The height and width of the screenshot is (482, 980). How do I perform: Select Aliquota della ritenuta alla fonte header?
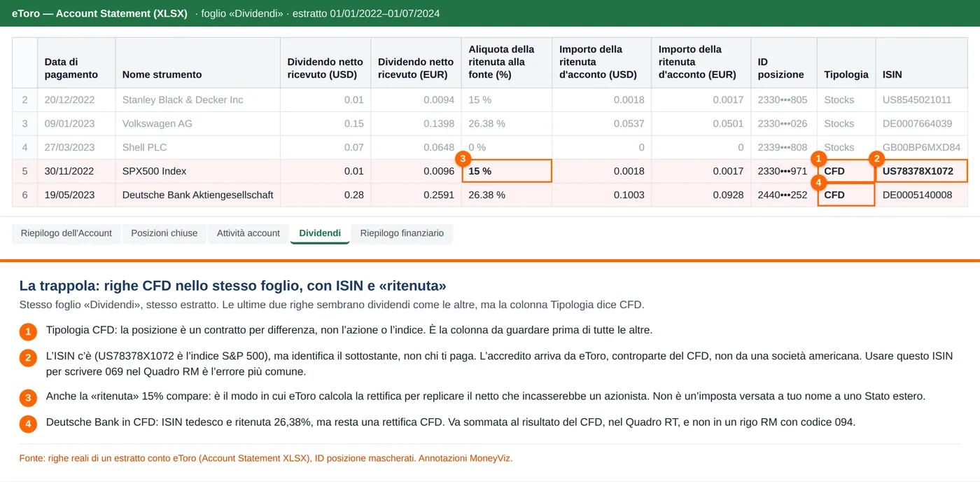pyautogui.click(x=507, y=63)
